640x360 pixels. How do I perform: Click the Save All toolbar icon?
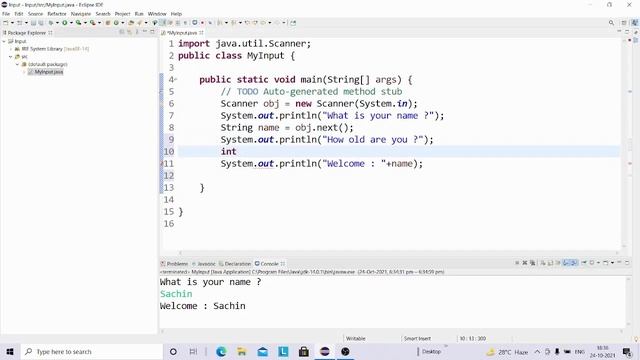41,23
